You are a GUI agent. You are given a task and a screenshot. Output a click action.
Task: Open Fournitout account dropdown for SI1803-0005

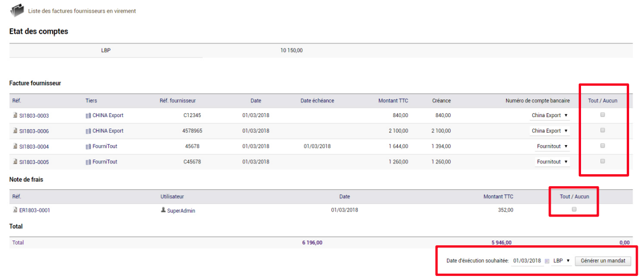(552, 162)
